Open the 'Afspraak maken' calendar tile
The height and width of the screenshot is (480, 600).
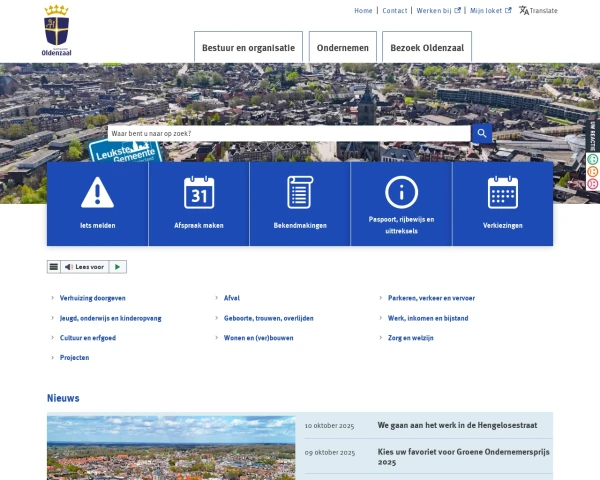click(x=199, y=203)
